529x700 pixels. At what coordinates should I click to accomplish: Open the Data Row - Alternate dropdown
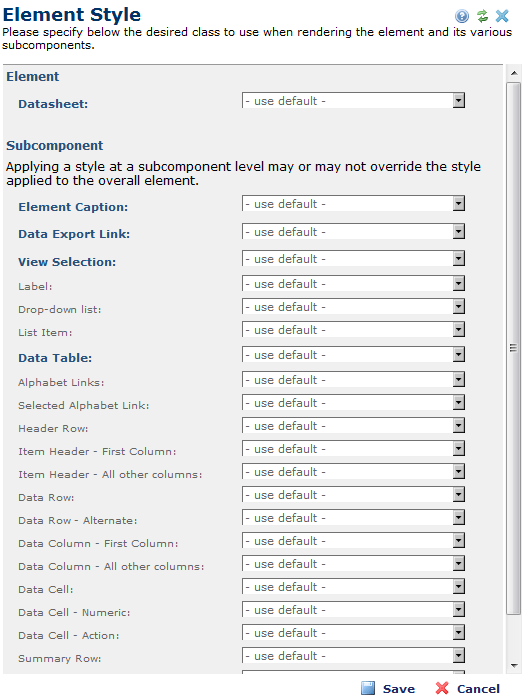(x=354, y=517)
